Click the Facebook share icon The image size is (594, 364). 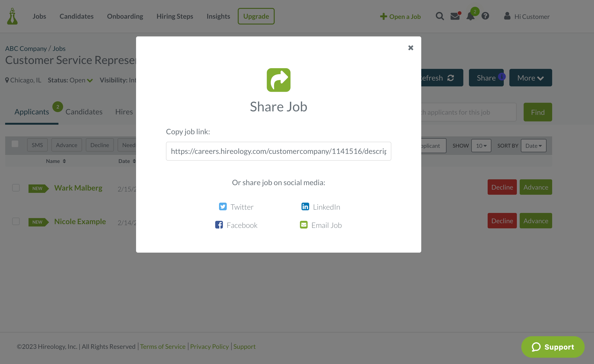[219, 225]
